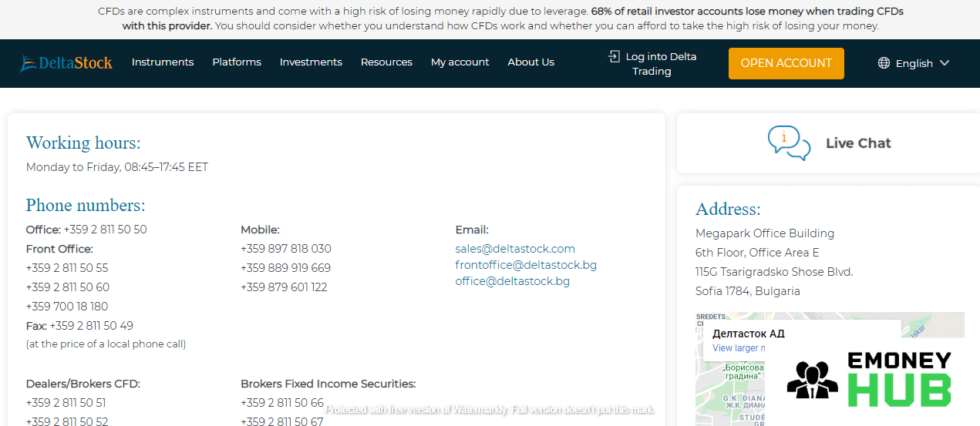Click front office number +359 2 811 50 55

tap(67, 268)
